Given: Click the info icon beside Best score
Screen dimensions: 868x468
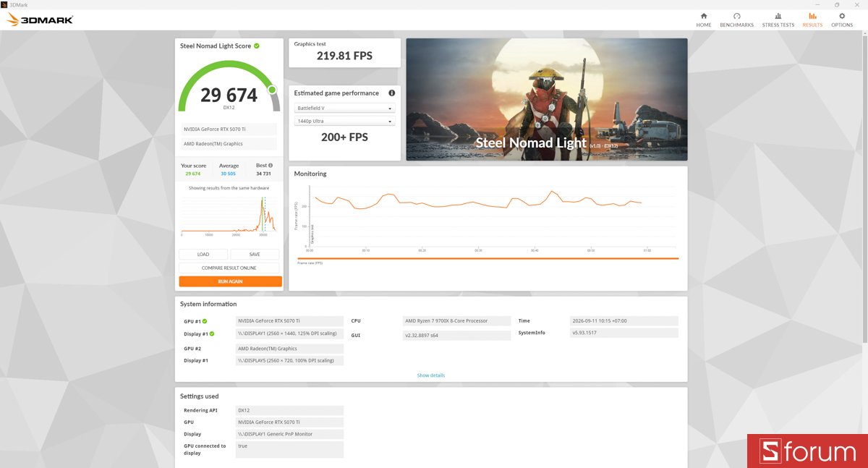Looking at the screenshot, I should (x=271, y=166).
